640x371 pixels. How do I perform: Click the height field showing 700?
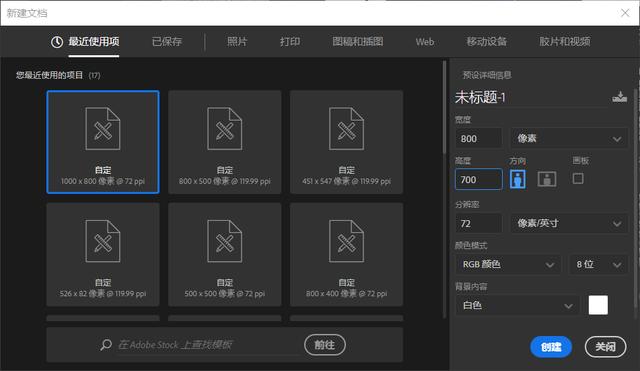pos(479,179)
